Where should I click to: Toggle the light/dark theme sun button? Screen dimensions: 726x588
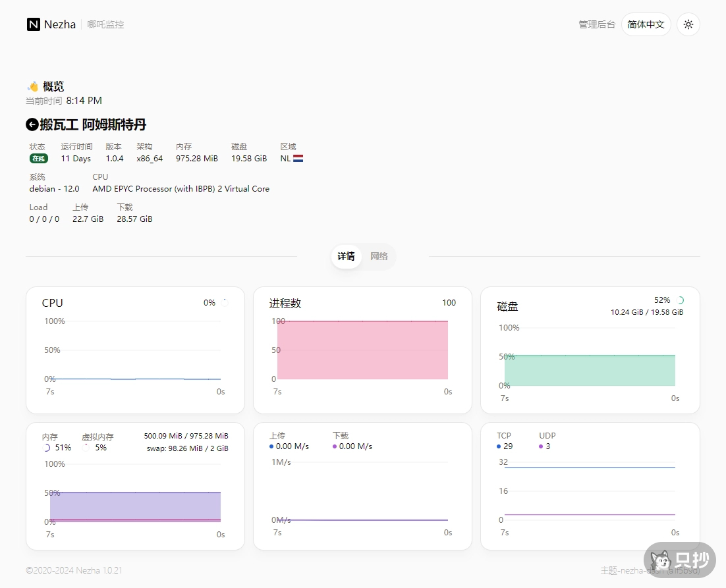[x=688, y=24]
